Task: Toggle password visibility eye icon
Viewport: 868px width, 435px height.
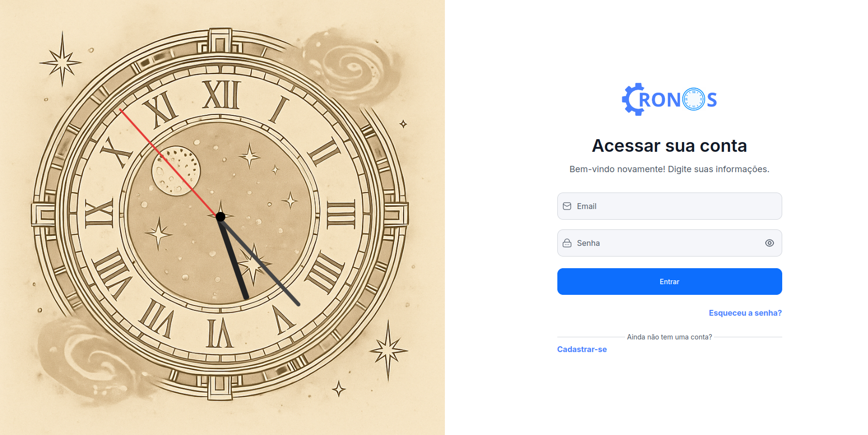Action: point(770,243)
